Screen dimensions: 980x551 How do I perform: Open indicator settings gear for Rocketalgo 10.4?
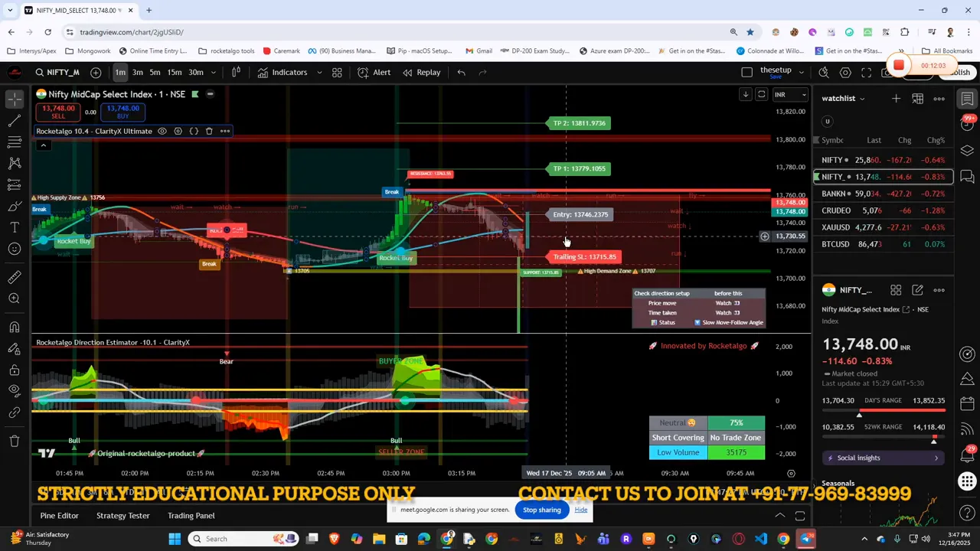(178, 131)
